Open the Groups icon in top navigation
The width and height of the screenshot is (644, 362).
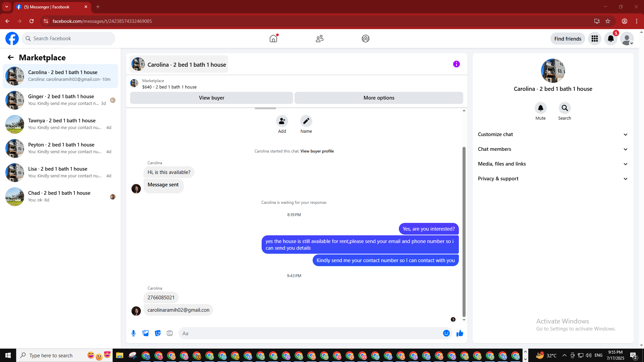366,39
